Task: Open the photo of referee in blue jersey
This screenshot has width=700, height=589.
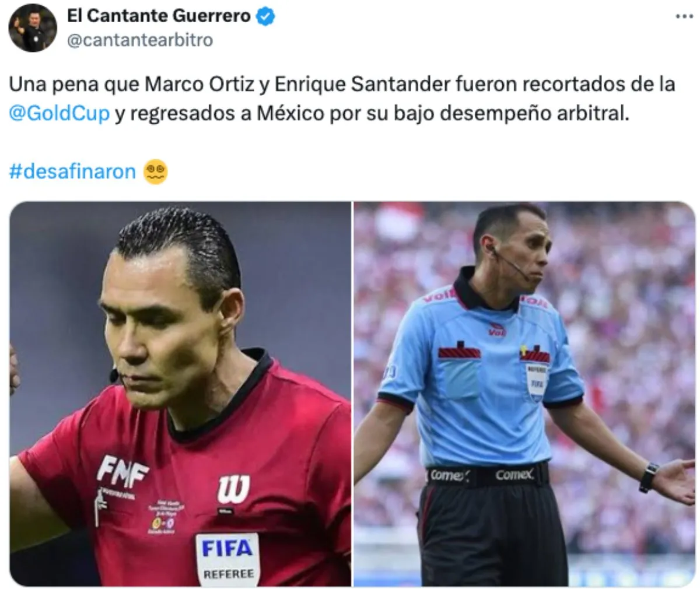Action: 524,394
